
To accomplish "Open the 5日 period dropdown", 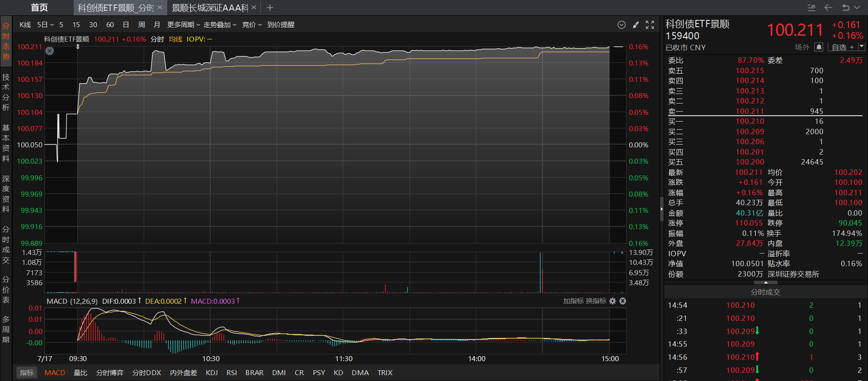I will click(45, 25).
